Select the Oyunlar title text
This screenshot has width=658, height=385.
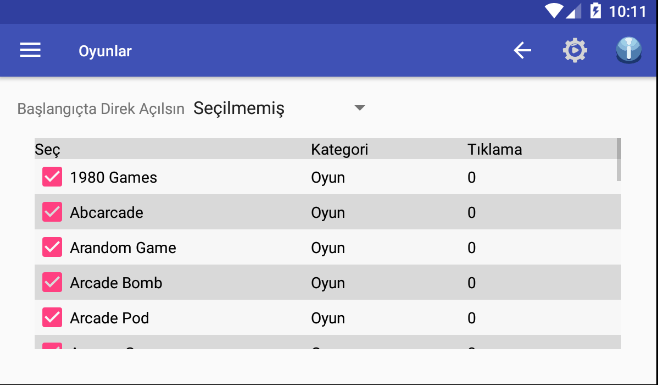point(105,51)
